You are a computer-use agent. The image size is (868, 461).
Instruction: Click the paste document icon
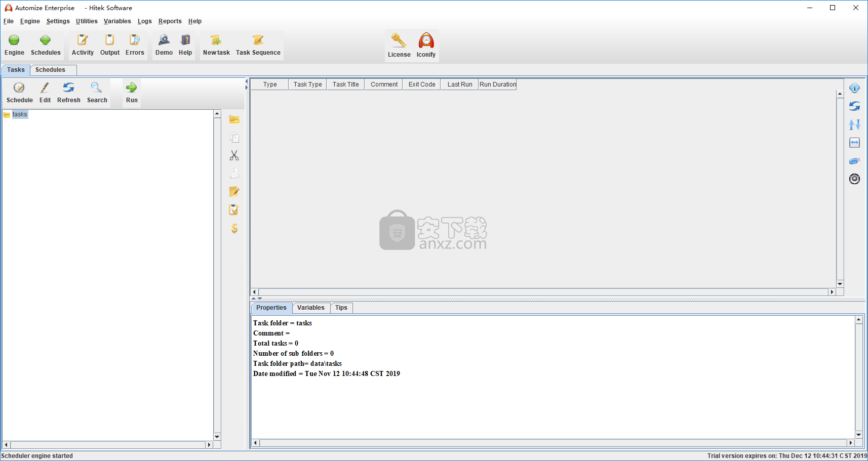pos(234,174)
